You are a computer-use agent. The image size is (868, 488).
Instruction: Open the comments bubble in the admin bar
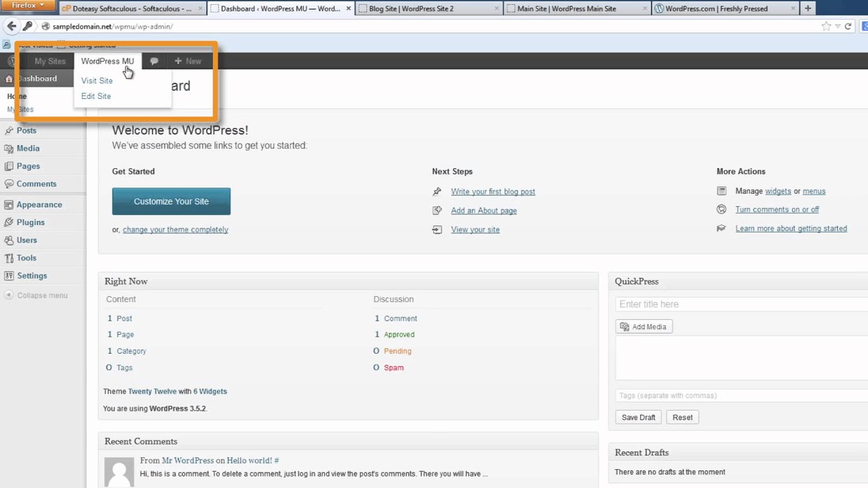tap(154, 61)
